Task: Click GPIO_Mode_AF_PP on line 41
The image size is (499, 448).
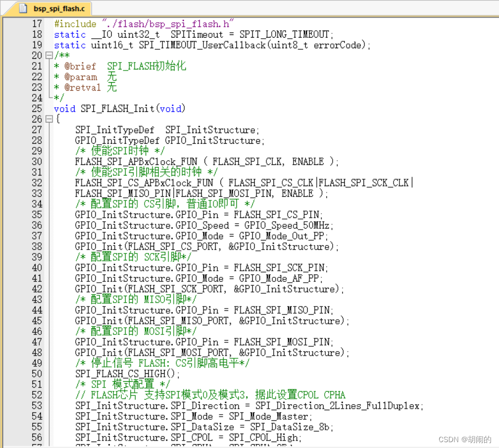Action: [x=279, y=278]
